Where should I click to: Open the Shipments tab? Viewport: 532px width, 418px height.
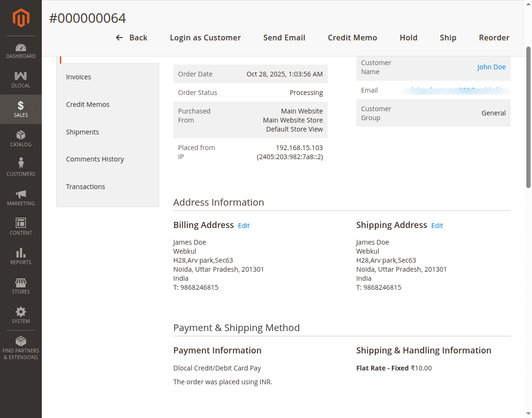click(82, 132)
